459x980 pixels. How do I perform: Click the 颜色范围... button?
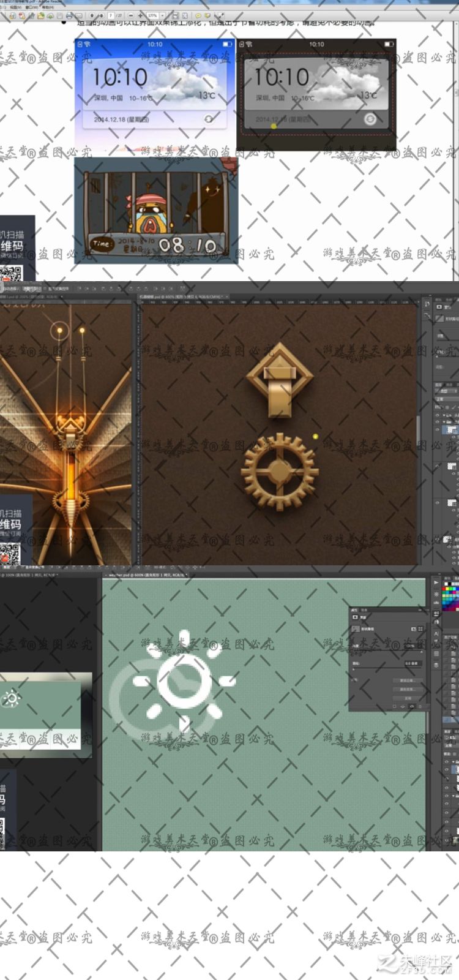408,689
